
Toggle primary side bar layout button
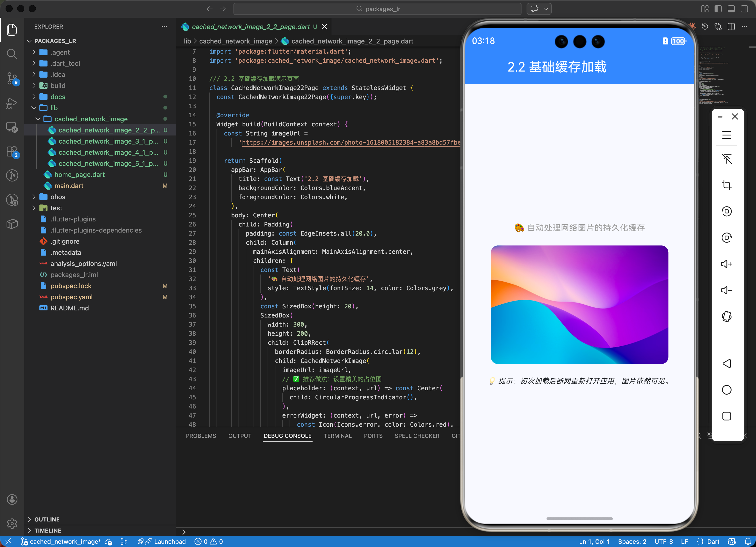718,9
